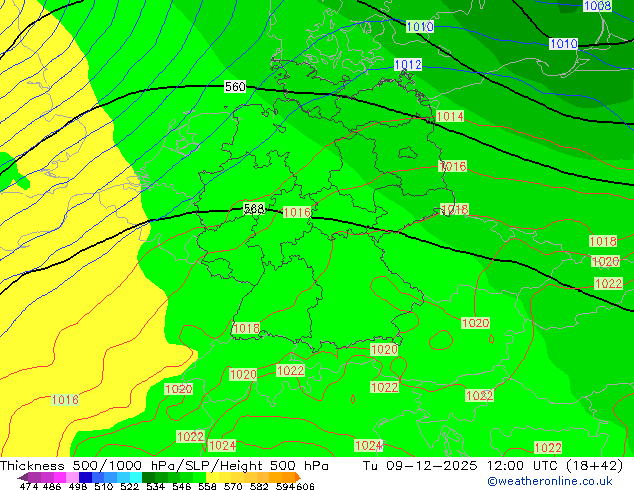Click the map title 'Thickness 500/1000 hPa/SLP/Height 500 hPa'
This screenshot has width=634, height=490.
tap(164, 466)
